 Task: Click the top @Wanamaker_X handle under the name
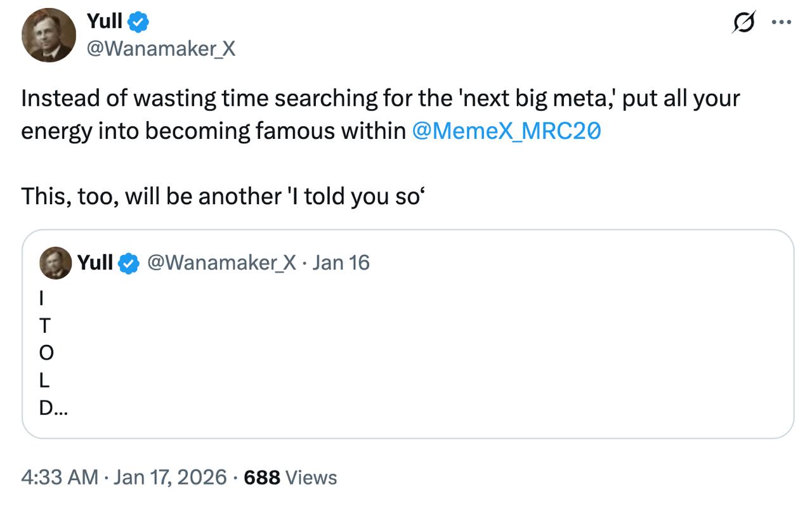pos(160,49)
